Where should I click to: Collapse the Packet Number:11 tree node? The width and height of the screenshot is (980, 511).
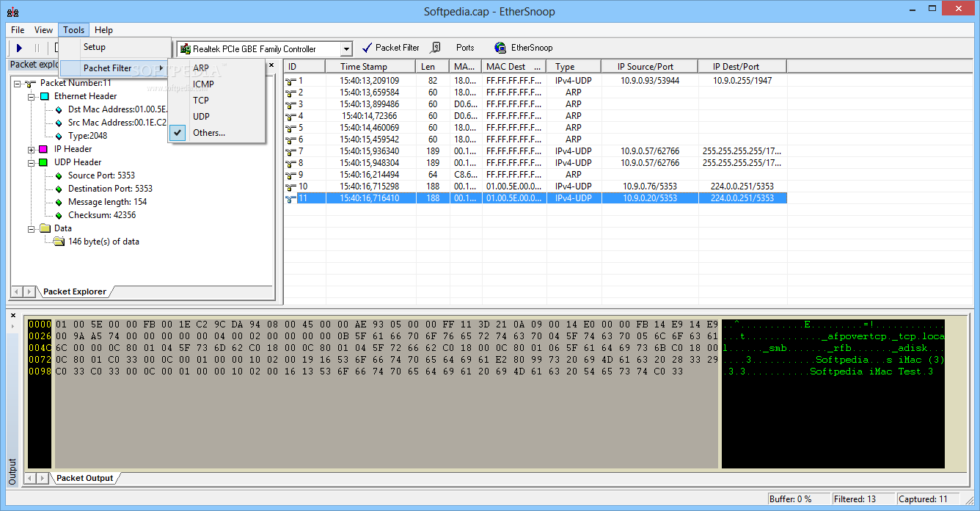click(x=18, y=83)
